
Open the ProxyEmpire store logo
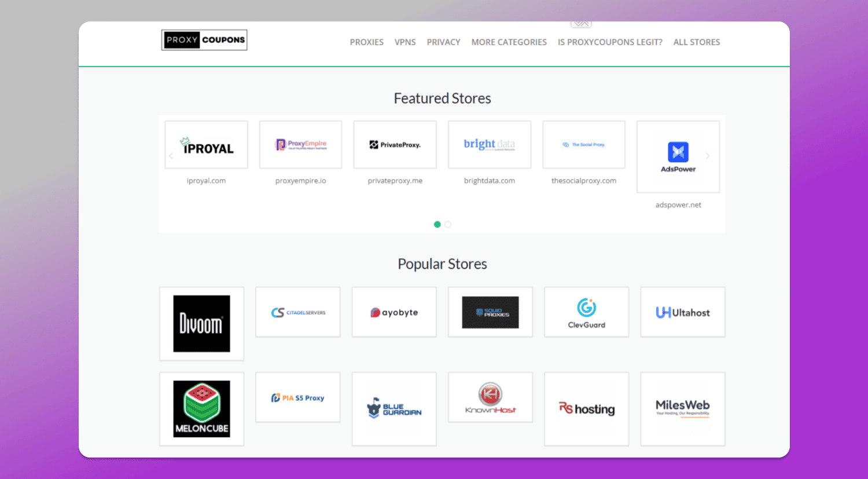coord(300,145)
